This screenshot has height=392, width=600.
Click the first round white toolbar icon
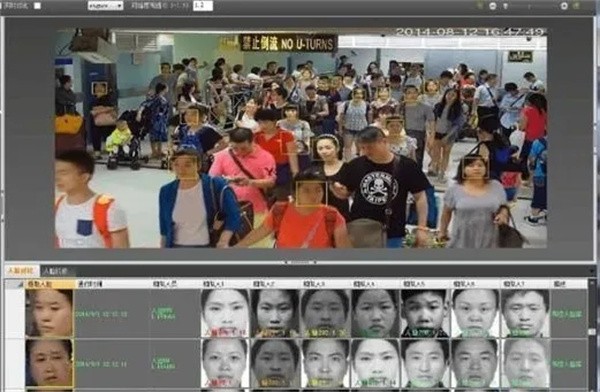(493, 6)
